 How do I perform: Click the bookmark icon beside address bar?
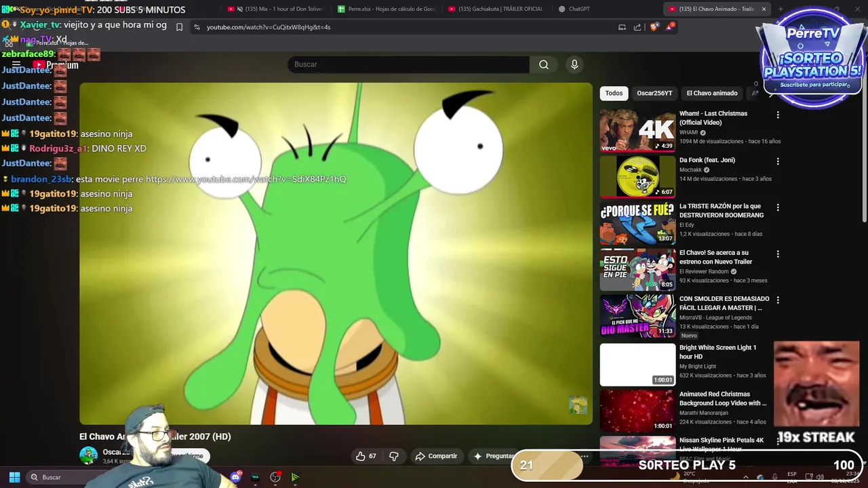click(x=179, y=27)
